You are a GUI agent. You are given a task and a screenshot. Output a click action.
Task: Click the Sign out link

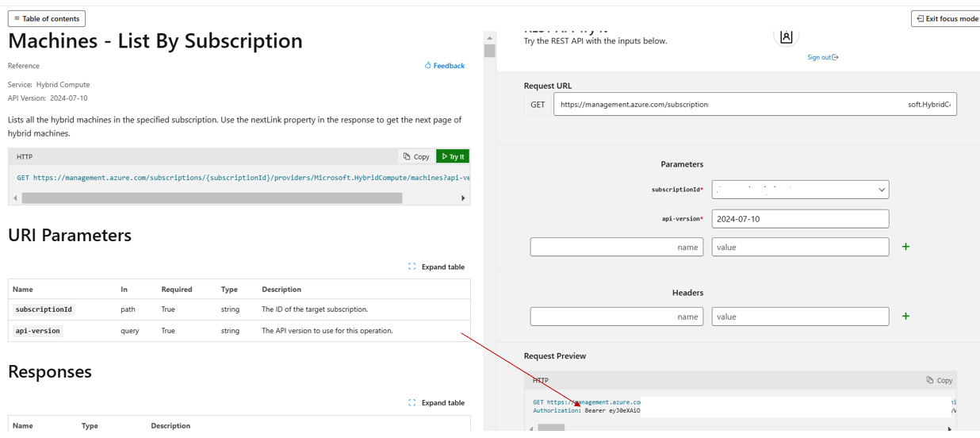pyautogui.click(x=823, y=57)
